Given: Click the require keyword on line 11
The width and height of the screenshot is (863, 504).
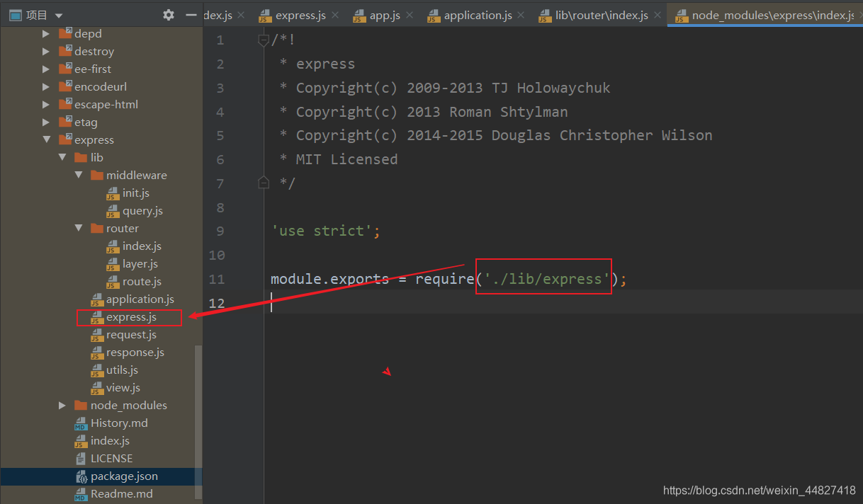Looking at the screenshot, I should pyautogui.click(x=444, y=278).
